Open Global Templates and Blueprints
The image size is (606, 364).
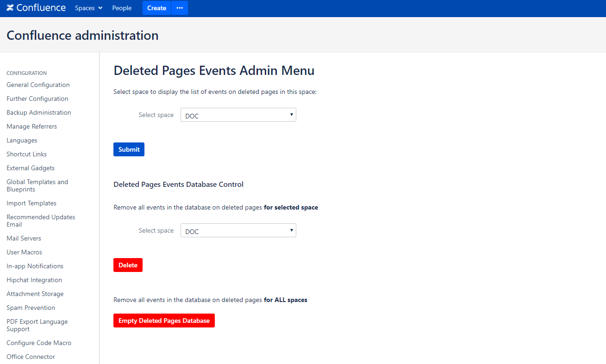pos(37,185)
